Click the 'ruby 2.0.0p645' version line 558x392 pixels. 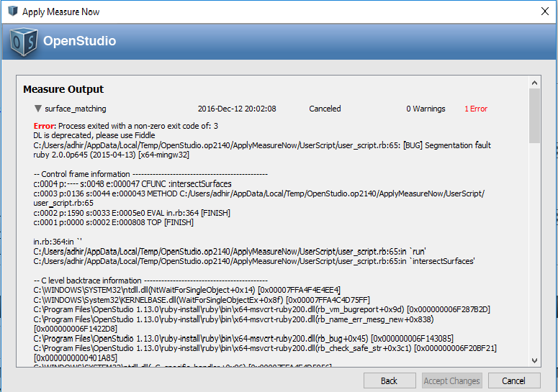pos(112,155)
